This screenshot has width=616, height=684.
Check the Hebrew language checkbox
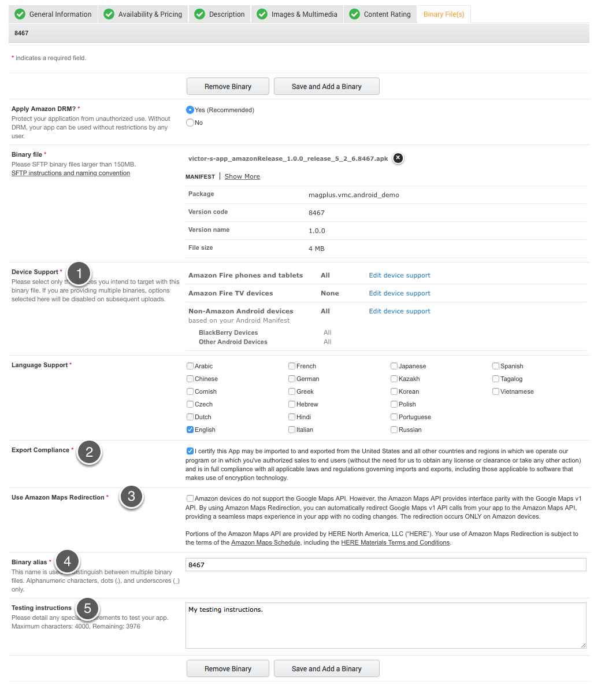pyautogui.click(x=292, y=404)
